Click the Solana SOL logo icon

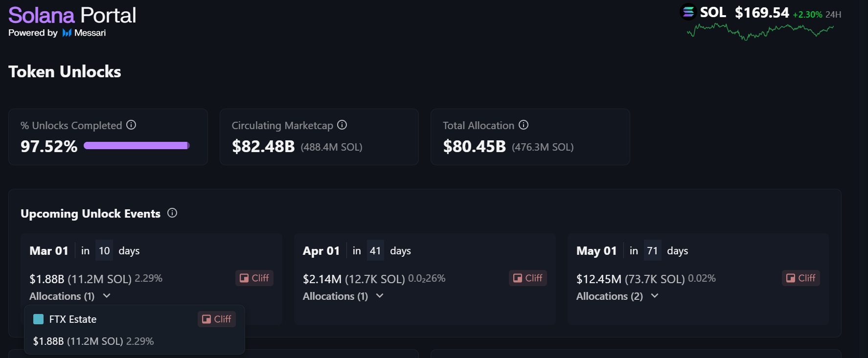pyautogui.click(x=688, y=12)
